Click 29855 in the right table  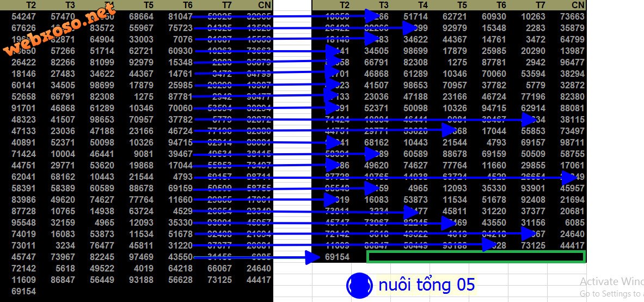pos(533,165)
